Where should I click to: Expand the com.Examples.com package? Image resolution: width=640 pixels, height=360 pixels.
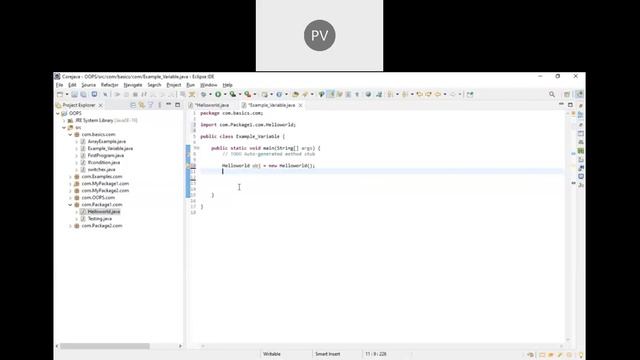click(70, 177)
